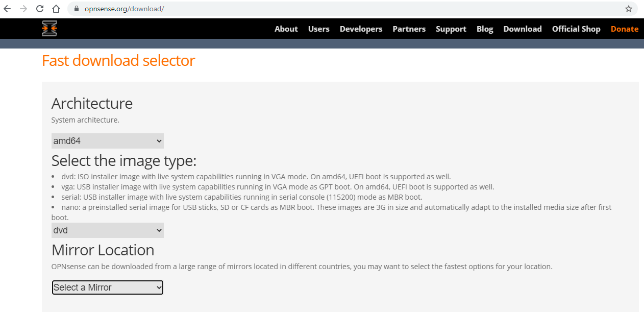Navigate to the Partners page
The image size is (644, 312).
[409, 29]
